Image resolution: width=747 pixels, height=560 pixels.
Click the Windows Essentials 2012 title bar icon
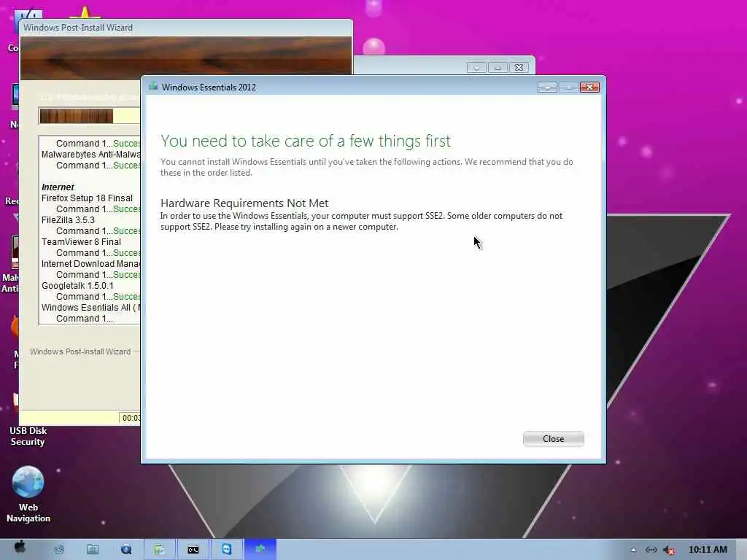tap(153, 87)
